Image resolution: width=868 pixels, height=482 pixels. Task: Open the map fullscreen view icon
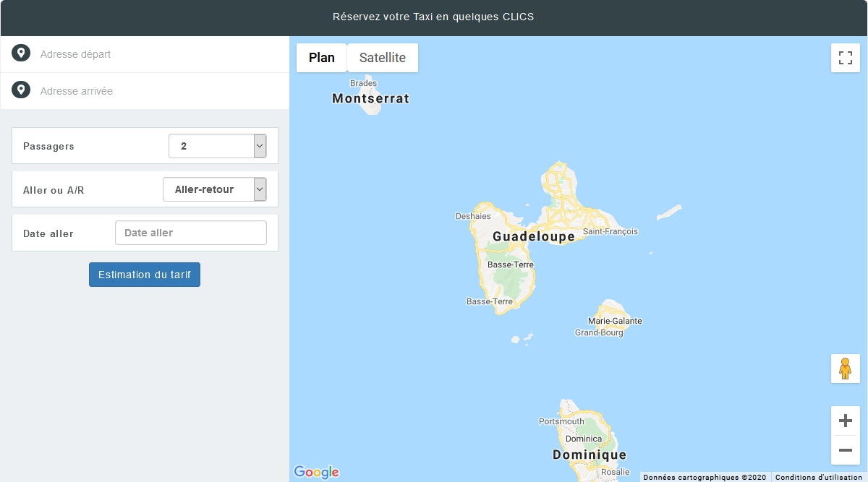pyautogui.click(x=846, y=58)
